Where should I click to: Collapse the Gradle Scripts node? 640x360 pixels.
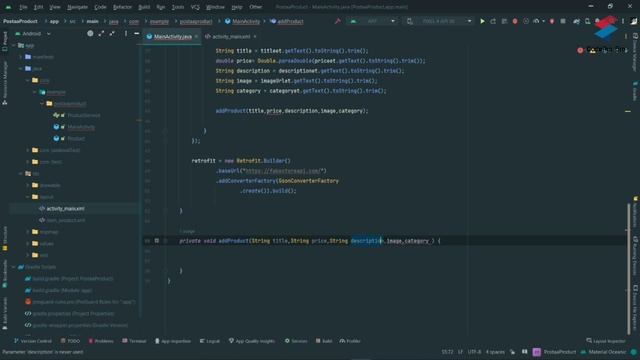pos(14,267)
